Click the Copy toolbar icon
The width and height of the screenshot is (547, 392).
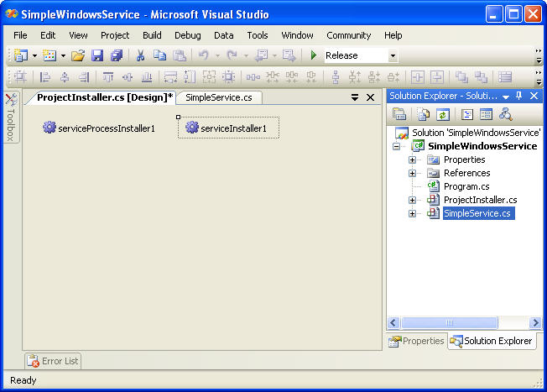coord(159,55)
